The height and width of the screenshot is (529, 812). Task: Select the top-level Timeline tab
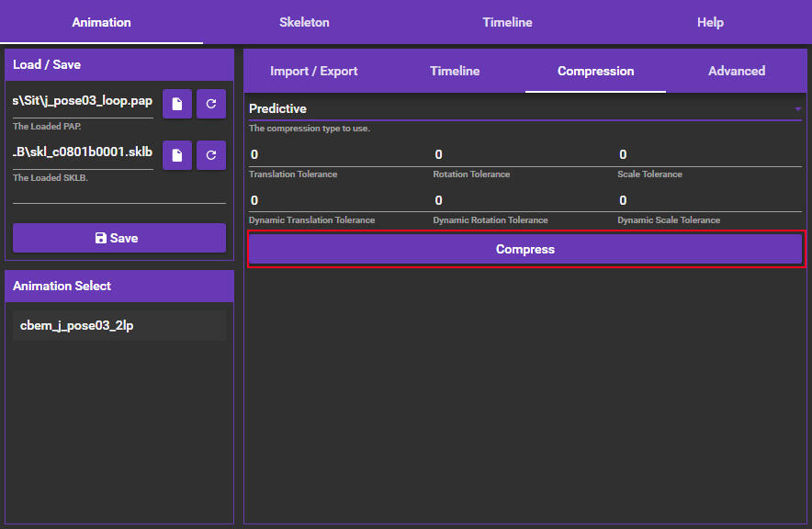507,22
